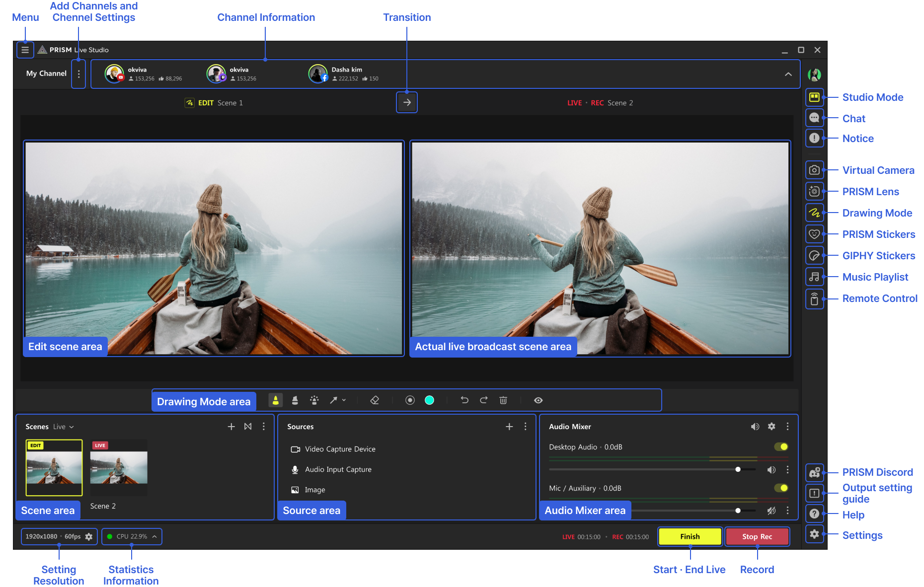Open the Chat panel
924x587 pixels.
pyautogui.click(x=814, y=118)
